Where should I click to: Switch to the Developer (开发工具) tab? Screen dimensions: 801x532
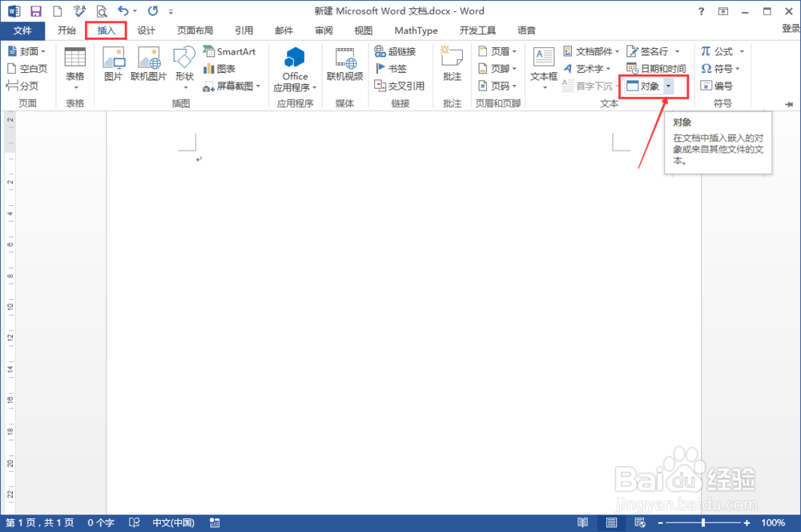tap(477, 30)
